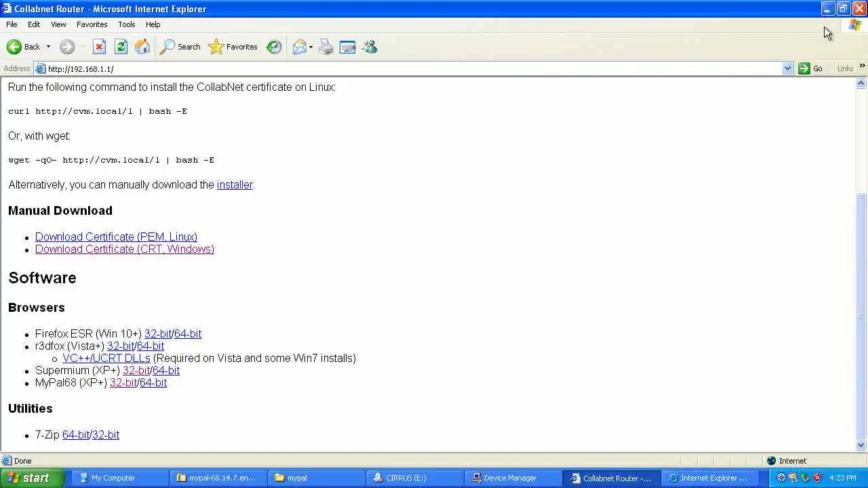Follow the installer link
The width and height of the screenshot is (868, 488).
click(x=235, y=184)
